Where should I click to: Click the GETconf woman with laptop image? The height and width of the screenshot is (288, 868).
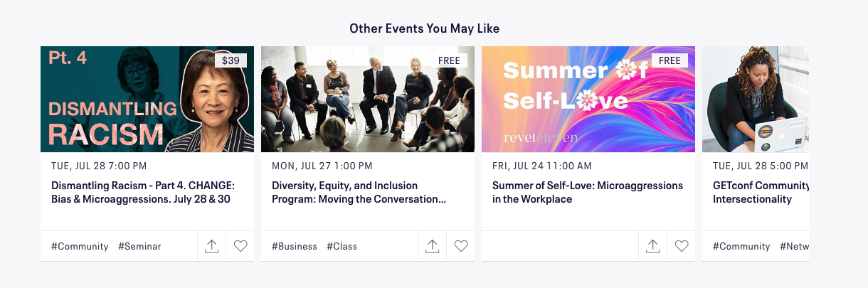[756, 100]
